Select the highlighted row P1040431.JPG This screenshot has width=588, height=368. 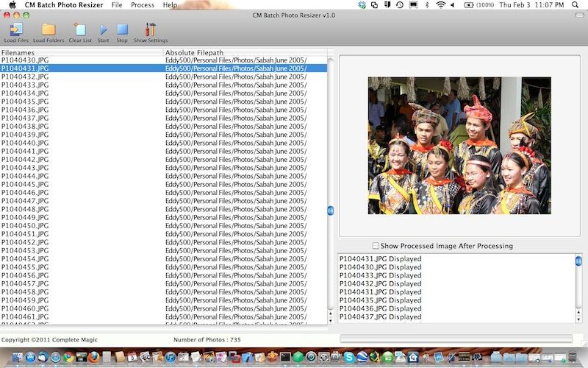click(x=163, y=68)
